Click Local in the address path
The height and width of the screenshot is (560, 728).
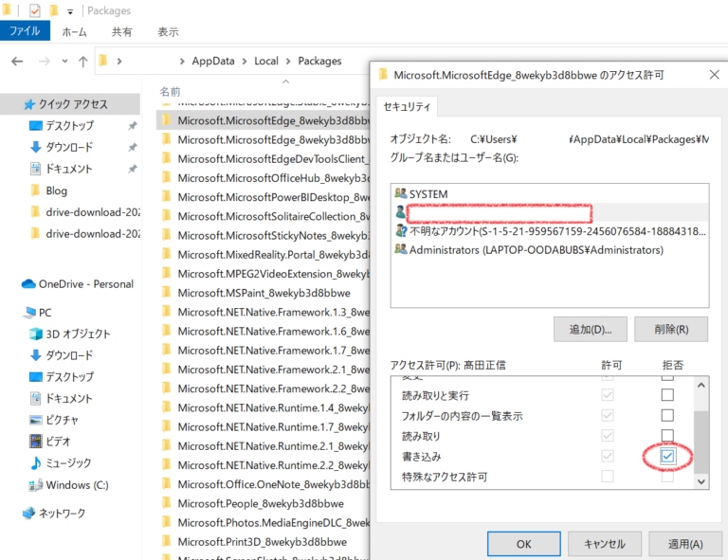coord(266,61)
